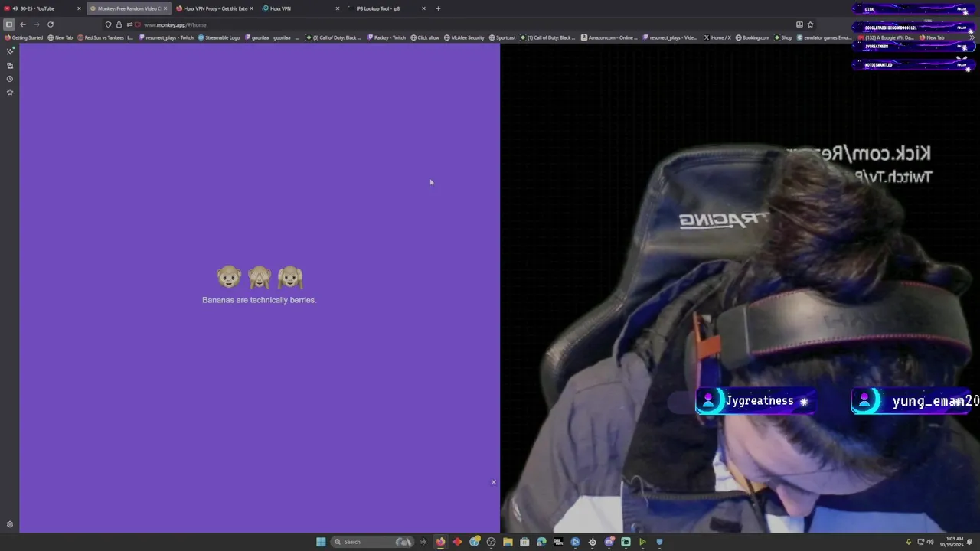Go forward to next page
The image size is (980, 551).
click(x=36, y=24)
